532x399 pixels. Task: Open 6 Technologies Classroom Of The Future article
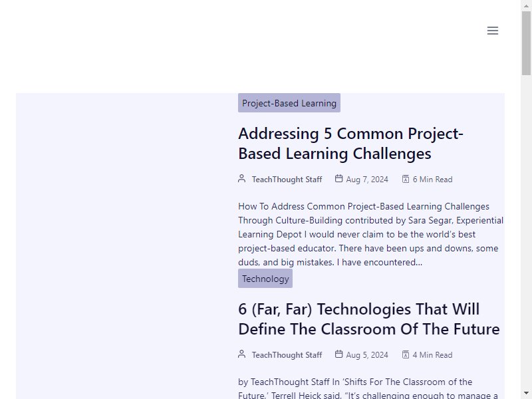[368, 319]
